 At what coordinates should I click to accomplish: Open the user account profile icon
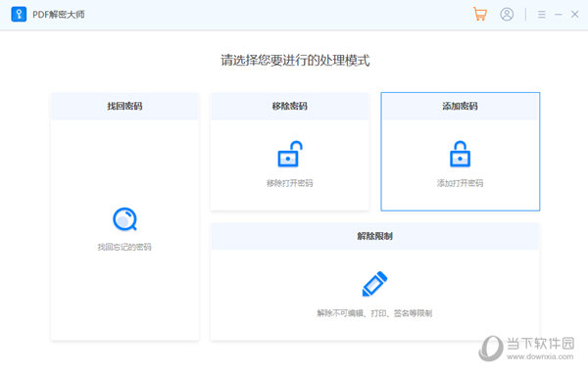point(507,15)
